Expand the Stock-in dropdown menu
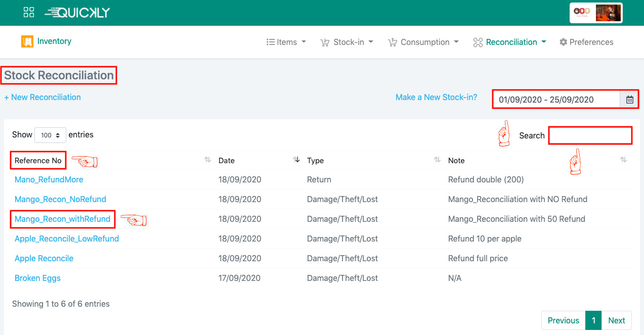 (347, 42)
